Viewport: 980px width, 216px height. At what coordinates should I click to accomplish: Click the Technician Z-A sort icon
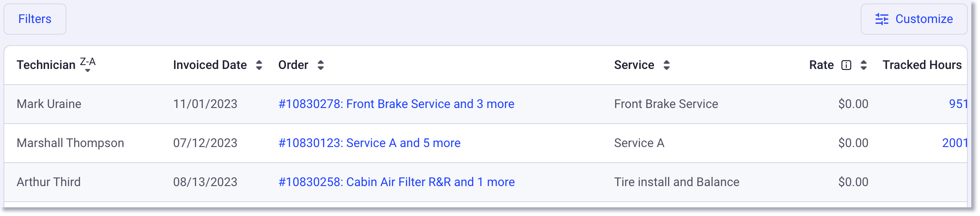pyautogui.click(x=88, y=65)
